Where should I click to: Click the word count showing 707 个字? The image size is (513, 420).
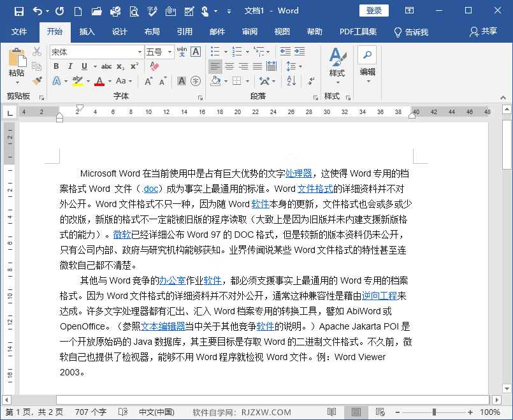click(90, 412)
